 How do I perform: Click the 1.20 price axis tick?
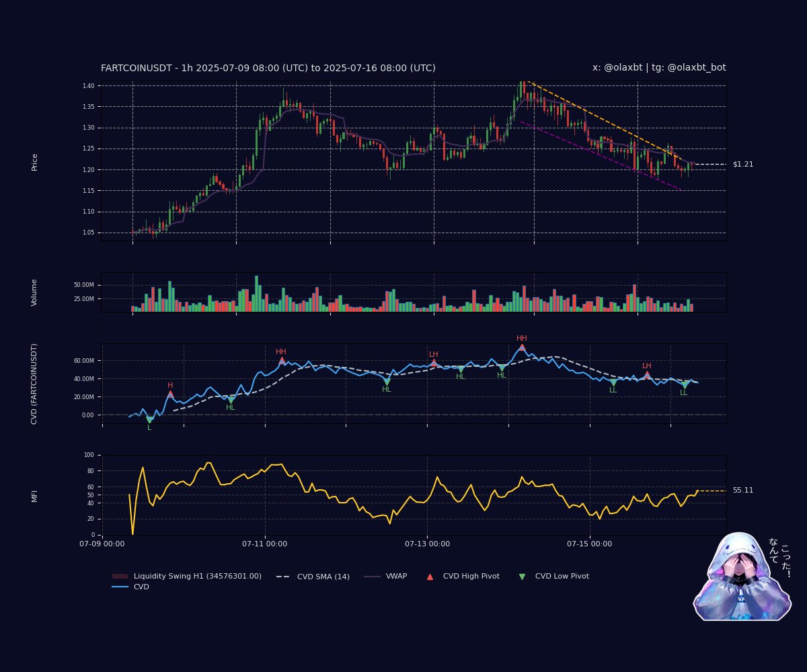pyautogui.click(x=89, y=170)
